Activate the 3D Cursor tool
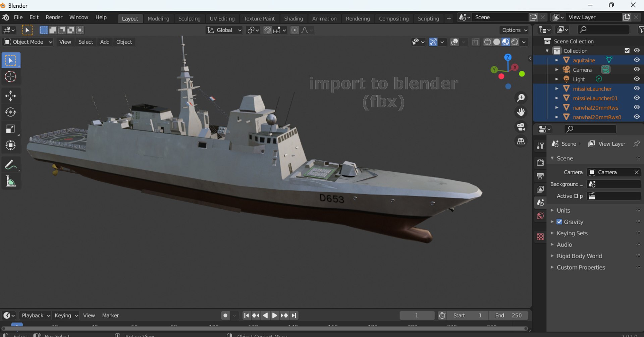 pyautogui.click(x=11, y=77)
